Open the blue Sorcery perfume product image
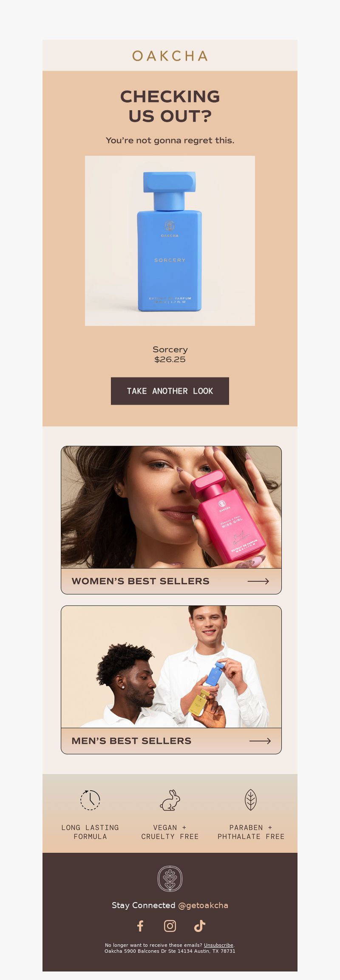The image size is (340, 980). pyautogui.click(x=170, y=241)
